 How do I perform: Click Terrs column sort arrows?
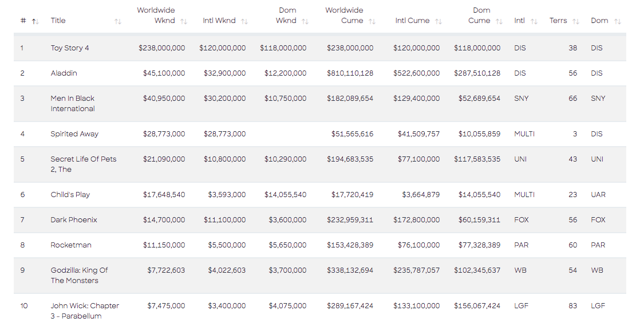(576, 21)
